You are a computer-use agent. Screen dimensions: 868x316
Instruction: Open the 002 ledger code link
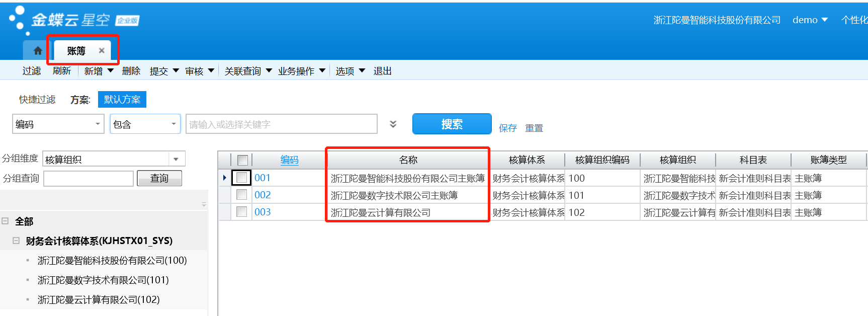tap(263, 195)
